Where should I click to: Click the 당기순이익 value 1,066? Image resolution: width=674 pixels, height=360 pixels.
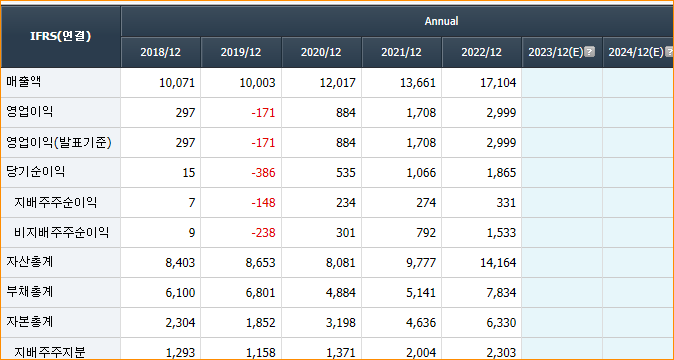tap(421, 173)
